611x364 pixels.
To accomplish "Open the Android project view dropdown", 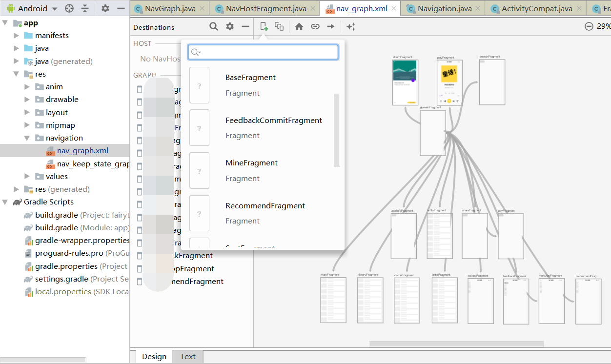I will 54,9.
